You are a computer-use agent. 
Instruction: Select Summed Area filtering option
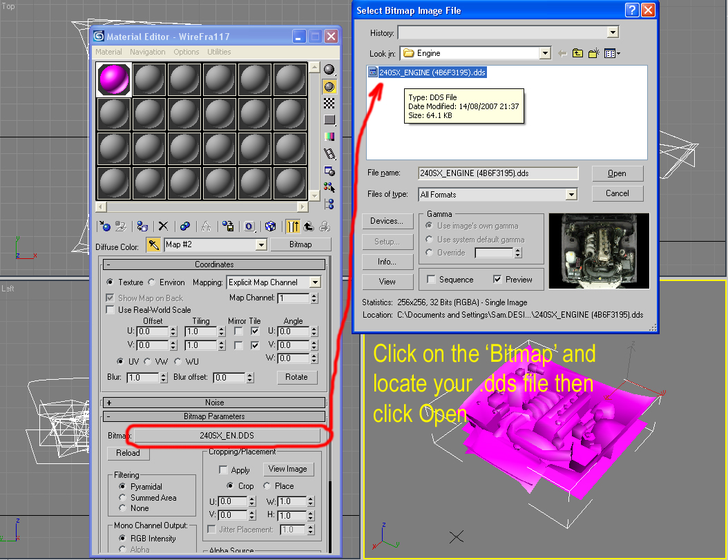(x=122, y=497)
